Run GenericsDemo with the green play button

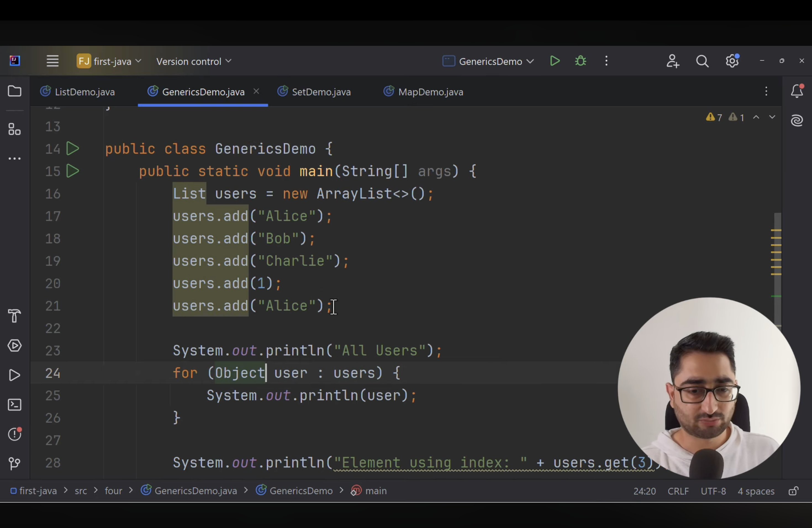(x=555, y=61)
